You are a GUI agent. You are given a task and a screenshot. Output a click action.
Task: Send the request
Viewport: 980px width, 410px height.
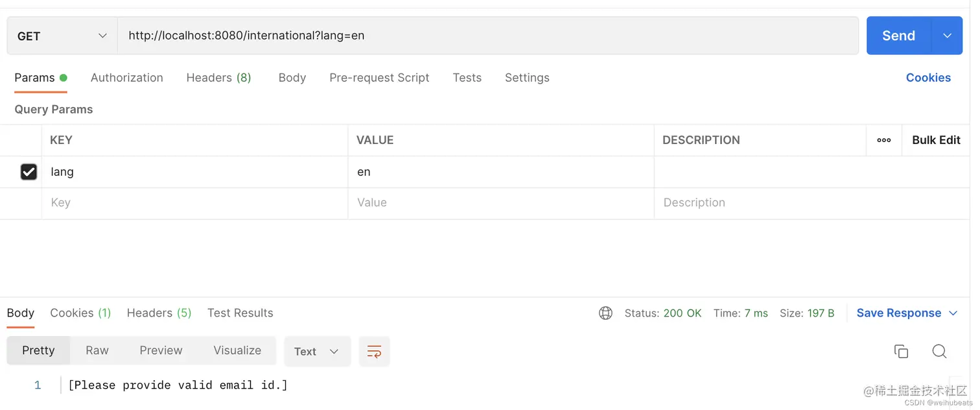(898, 36)
